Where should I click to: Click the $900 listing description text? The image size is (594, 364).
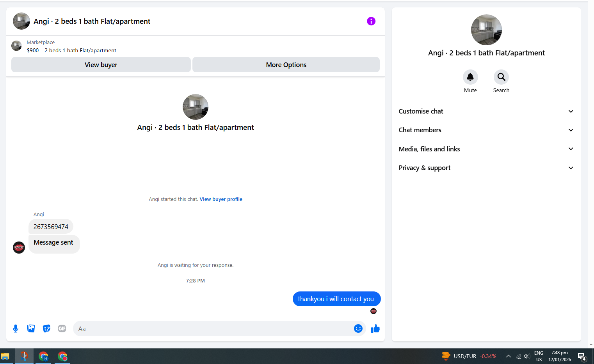(71, 50)
